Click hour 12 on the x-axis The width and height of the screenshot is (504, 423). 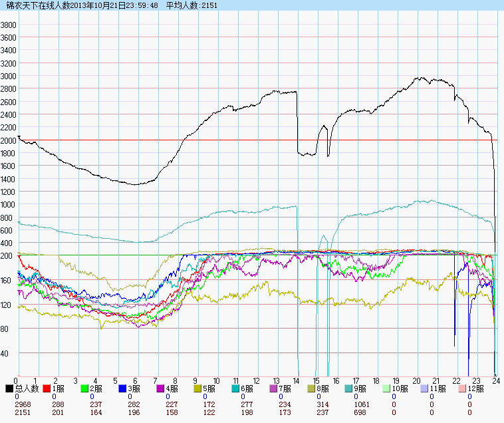[x=256, y=381]
